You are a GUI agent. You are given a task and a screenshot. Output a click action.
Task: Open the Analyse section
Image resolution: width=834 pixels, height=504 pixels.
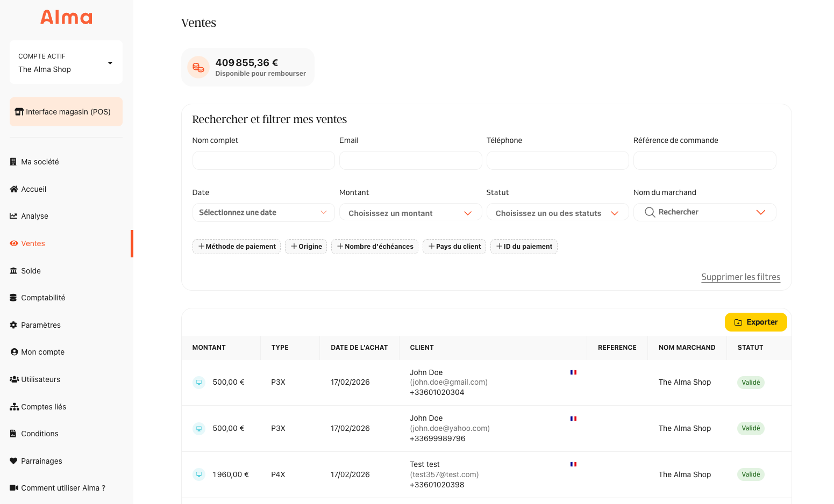(34, 216)
